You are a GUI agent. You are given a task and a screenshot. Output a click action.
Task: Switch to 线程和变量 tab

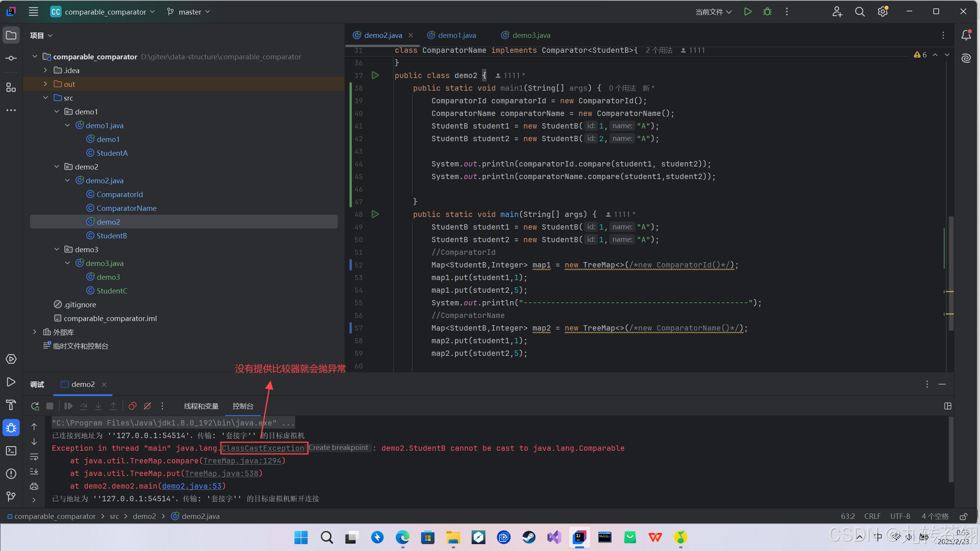pos(201,406)
